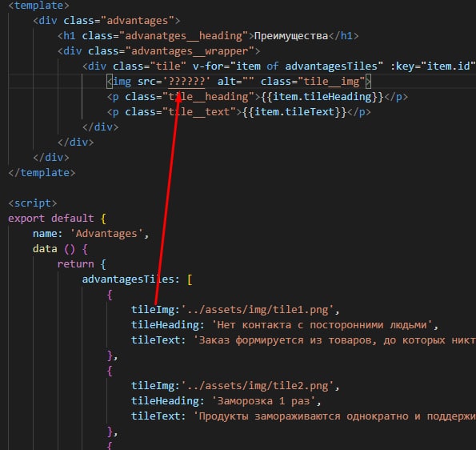Viewport: 476px width, 450px height.
Task: Click the "tile__img" class string
Action: click(x=331, y=82)
